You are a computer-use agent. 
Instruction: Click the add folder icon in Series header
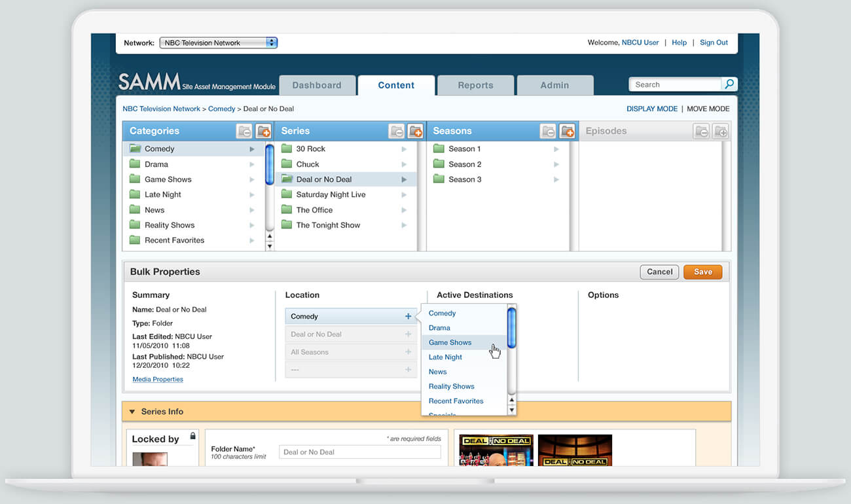coord(415,132)
